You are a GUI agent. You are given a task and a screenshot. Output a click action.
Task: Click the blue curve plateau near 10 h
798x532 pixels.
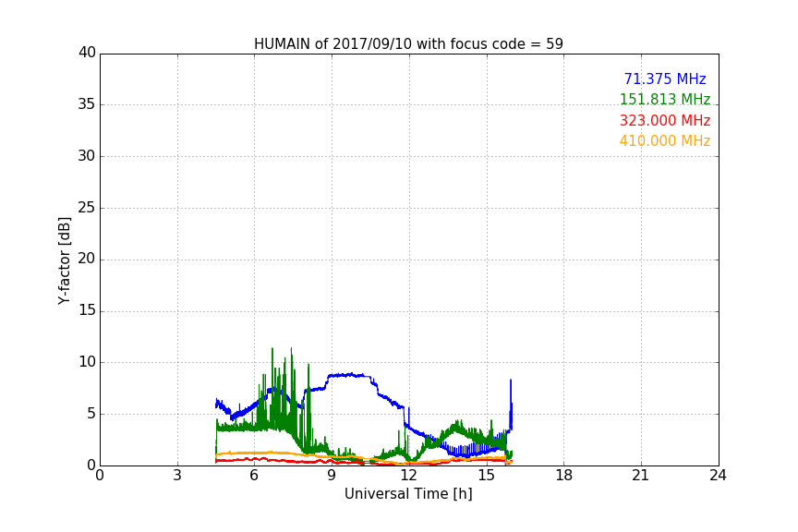348,375
